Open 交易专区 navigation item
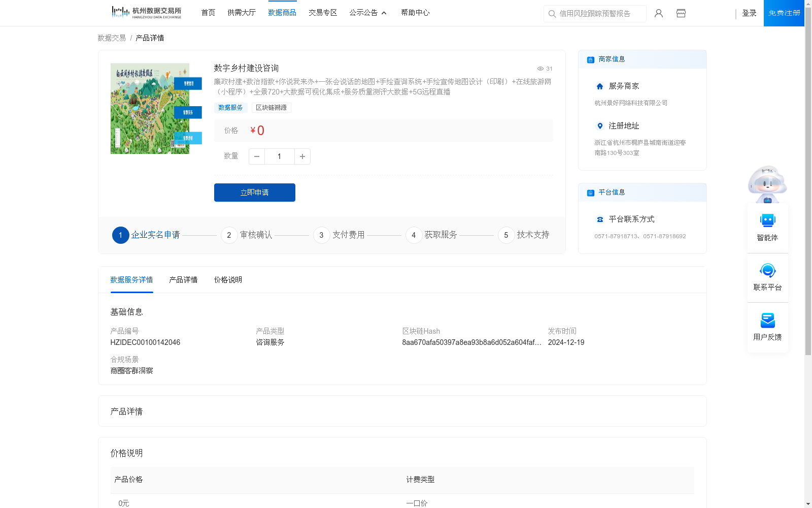 (x=323, y=13)
